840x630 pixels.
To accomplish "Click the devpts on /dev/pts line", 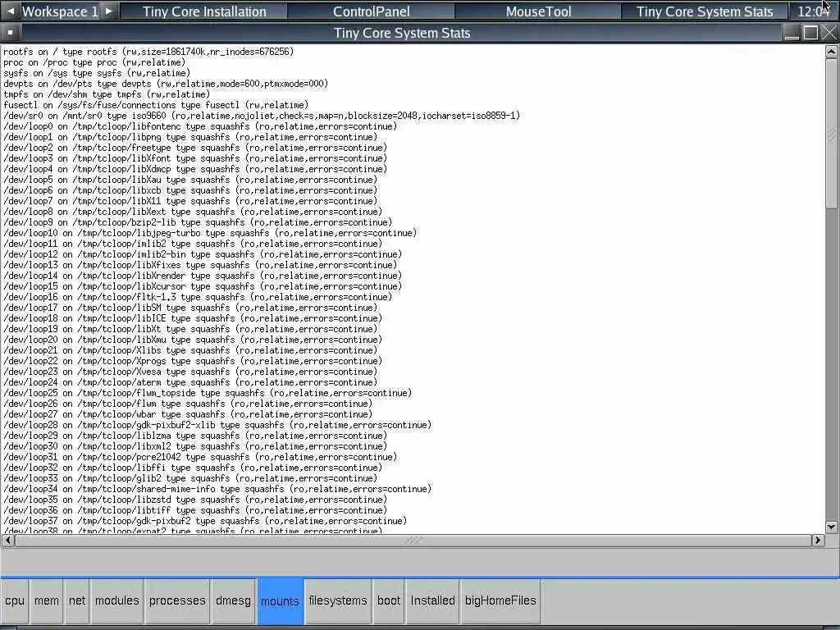I will 166,84.
